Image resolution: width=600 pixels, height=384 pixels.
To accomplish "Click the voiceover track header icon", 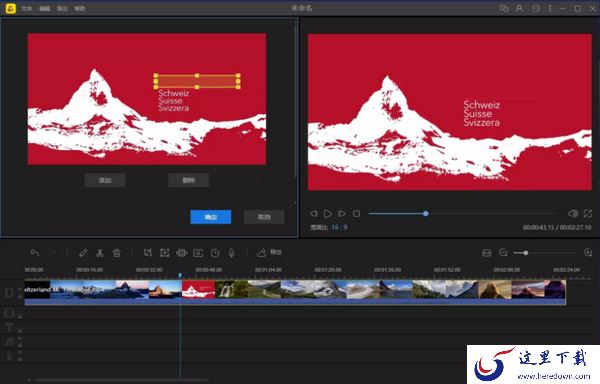I will coord(9,356).
